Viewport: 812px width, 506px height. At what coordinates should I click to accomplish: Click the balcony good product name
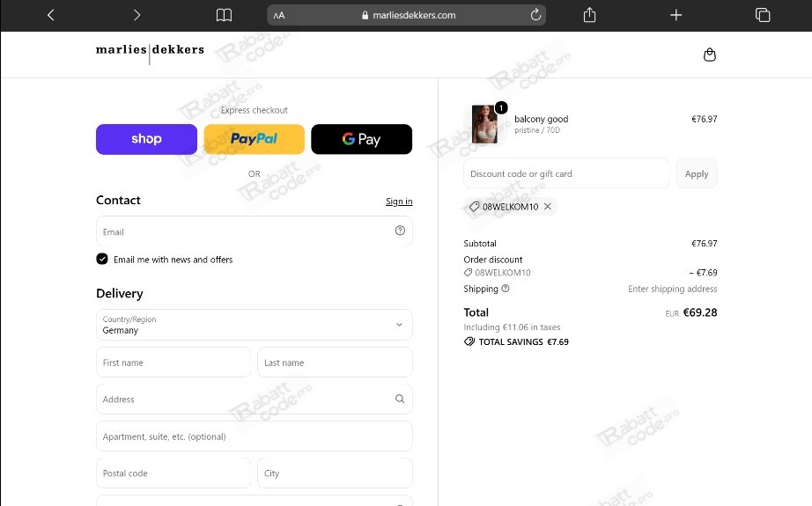[x=541, y=119]
